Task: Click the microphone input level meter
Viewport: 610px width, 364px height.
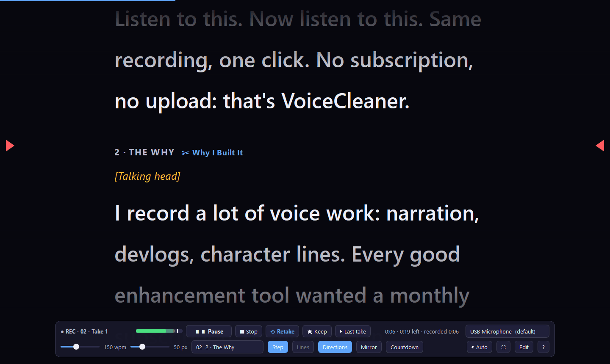Action: coord(159,331)
